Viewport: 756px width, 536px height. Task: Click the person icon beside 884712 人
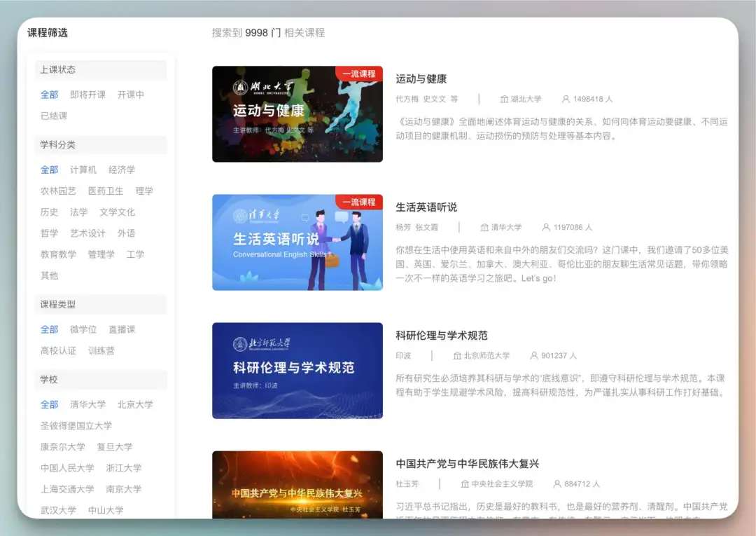557,484
